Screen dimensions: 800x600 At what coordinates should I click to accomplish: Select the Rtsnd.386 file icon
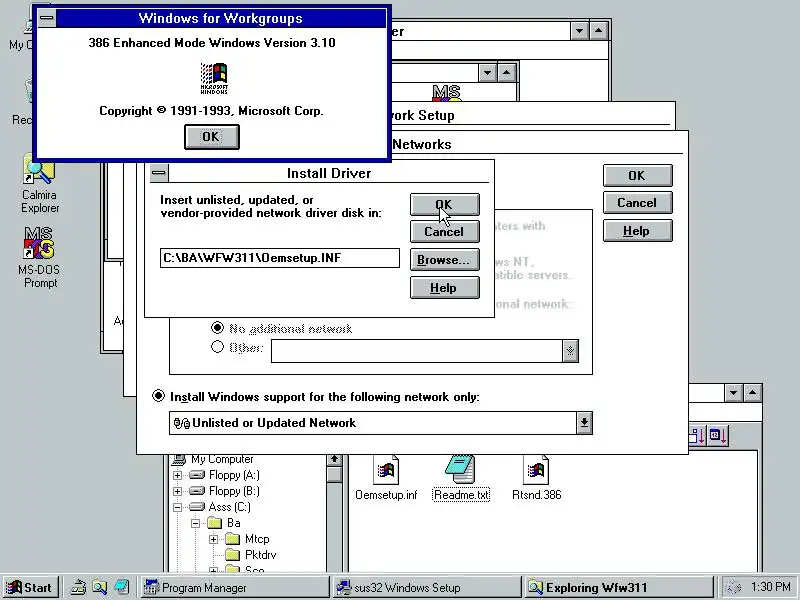(x=536, y=469)
